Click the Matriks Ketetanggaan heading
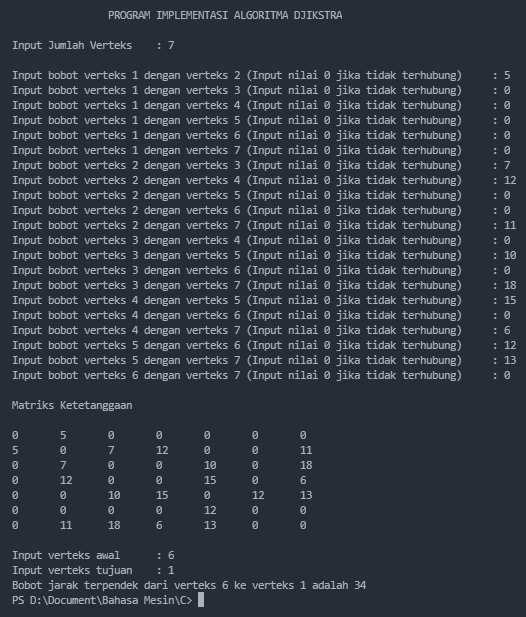 72,405
